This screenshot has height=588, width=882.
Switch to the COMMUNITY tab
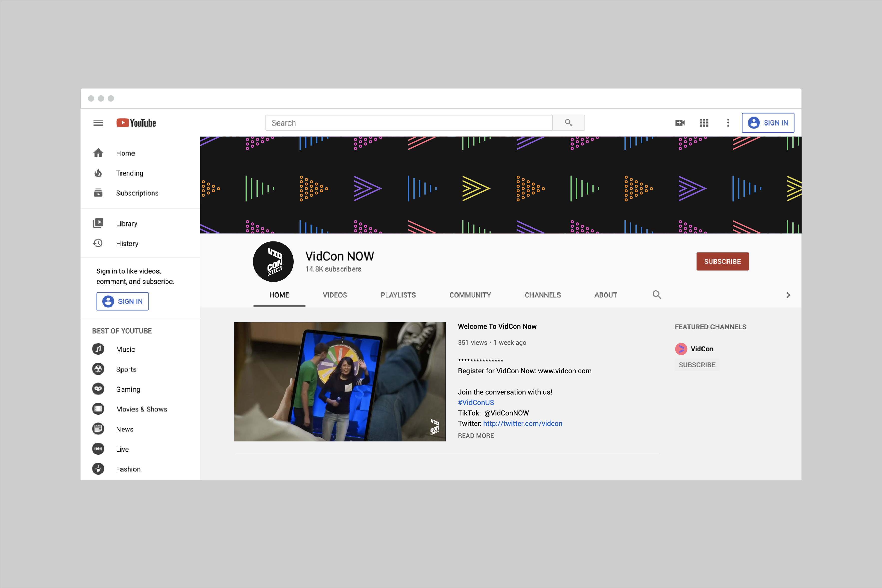click(x=470, y=295)
